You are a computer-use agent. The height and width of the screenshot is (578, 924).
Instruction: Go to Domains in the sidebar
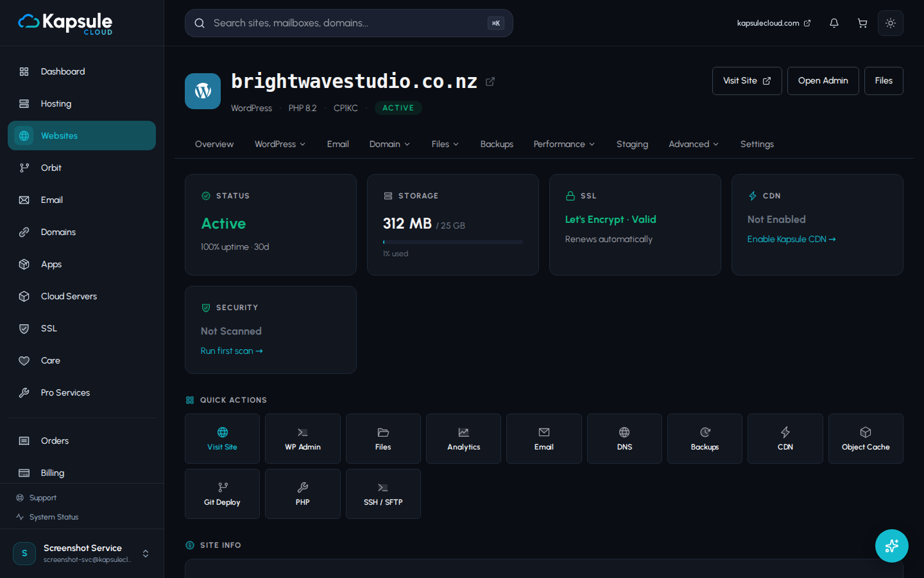(81, 232)
